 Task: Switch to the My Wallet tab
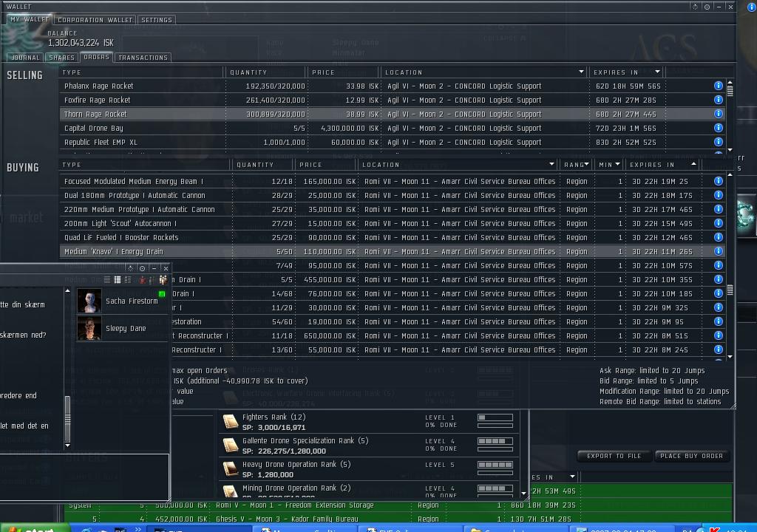click(x=30, y=19)
